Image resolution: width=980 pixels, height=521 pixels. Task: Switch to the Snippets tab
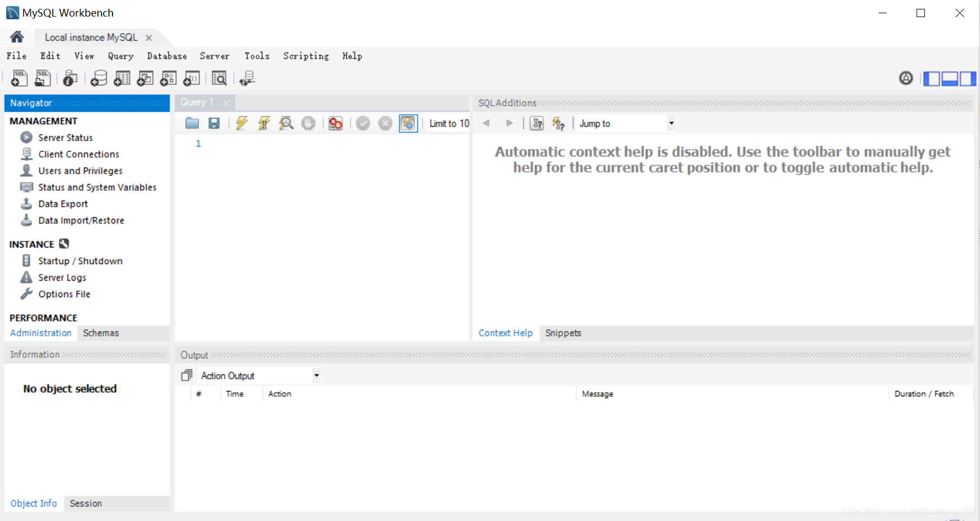563,333
